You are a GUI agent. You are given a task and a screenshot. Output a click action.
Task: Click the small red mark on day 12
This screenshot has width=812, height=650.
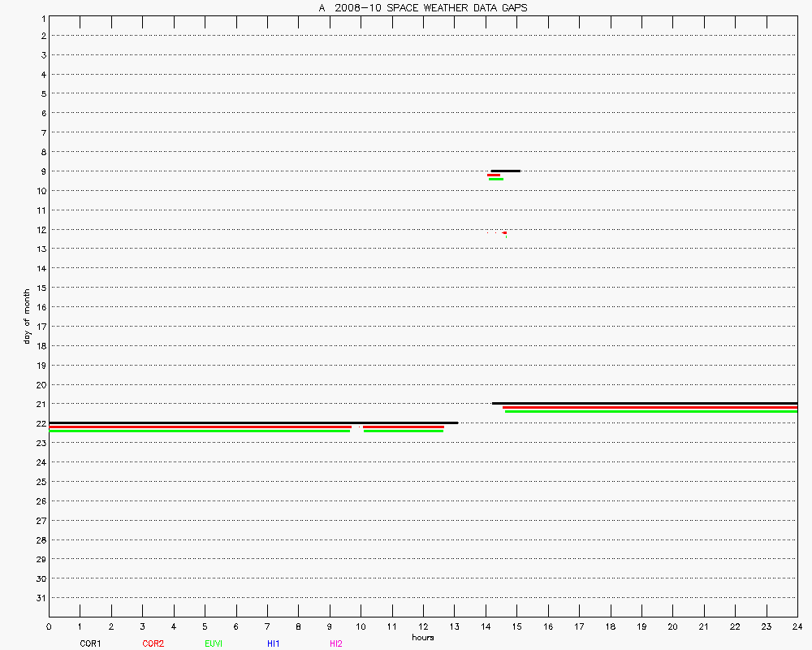[x=504, y=233]
